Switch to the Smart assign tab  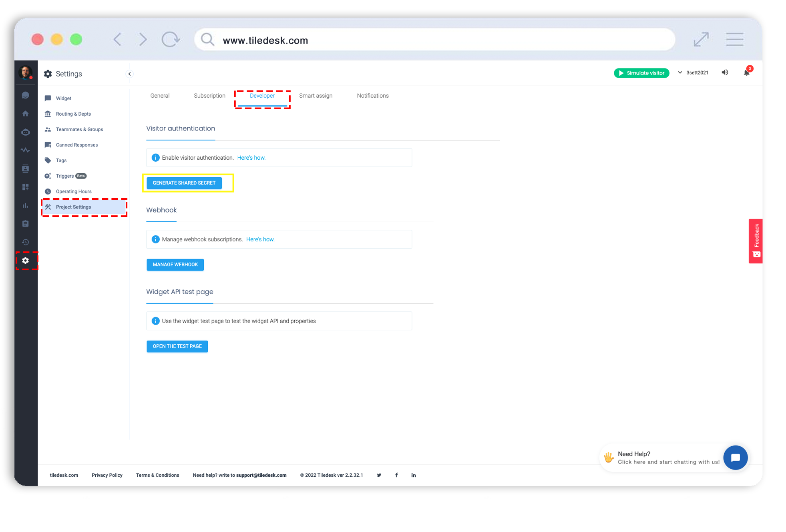point(316,96)
